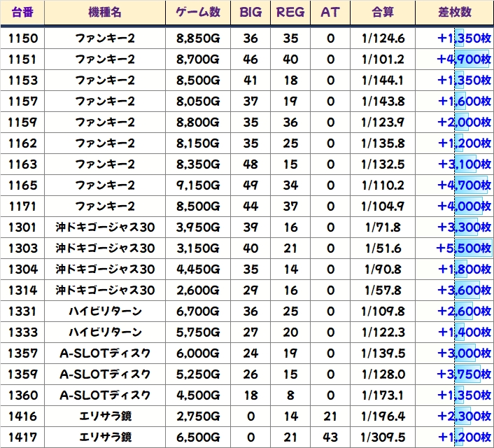This screenshot has height=448, width=494.
Task: Select machine number 1333 cell
Action: [x=23, y=332]
